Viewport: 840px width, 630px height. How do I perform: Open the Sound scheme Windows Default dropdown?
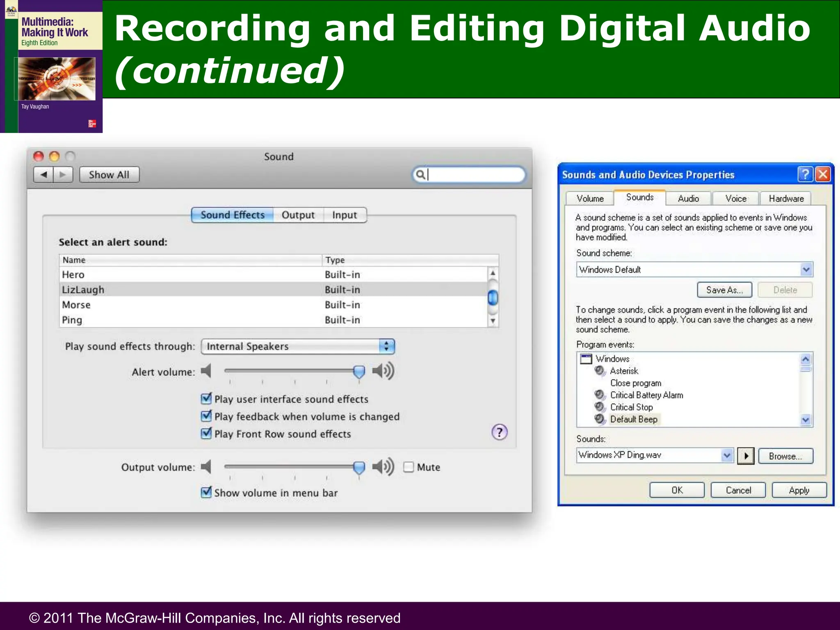tap(694, 269)
